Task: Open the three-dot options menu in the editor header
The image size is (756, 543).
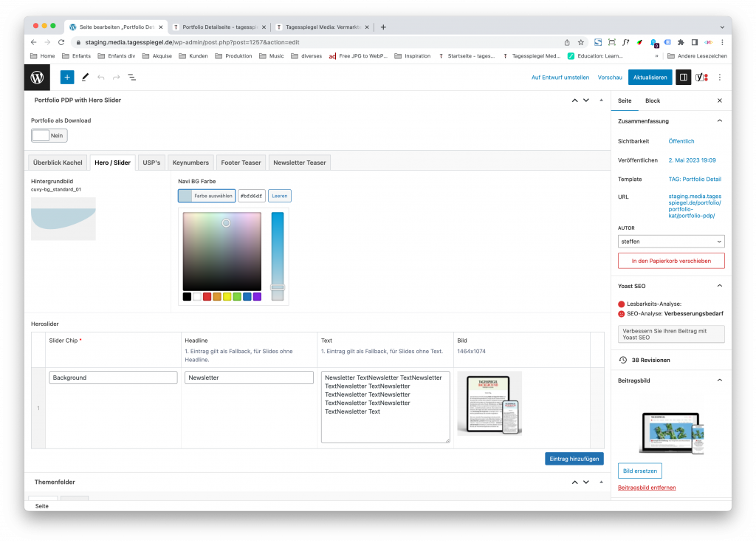Action: [x=720, y=78]
